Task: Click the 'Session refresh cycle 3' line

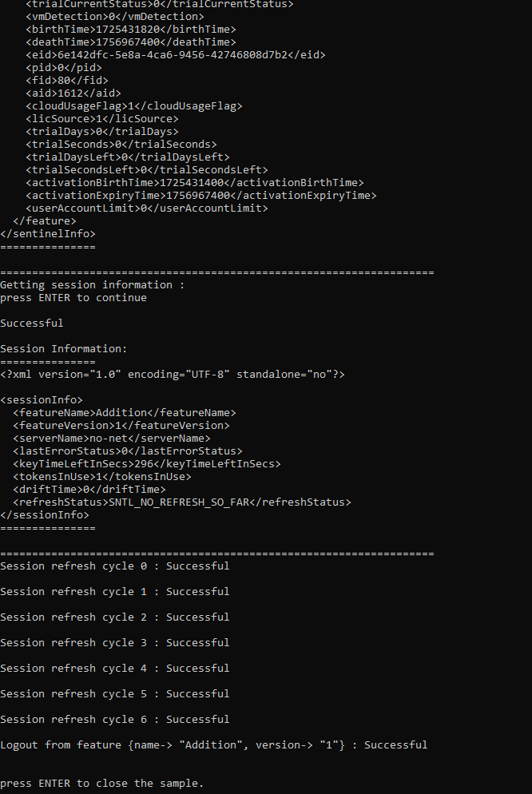Action: click(114, 642)
